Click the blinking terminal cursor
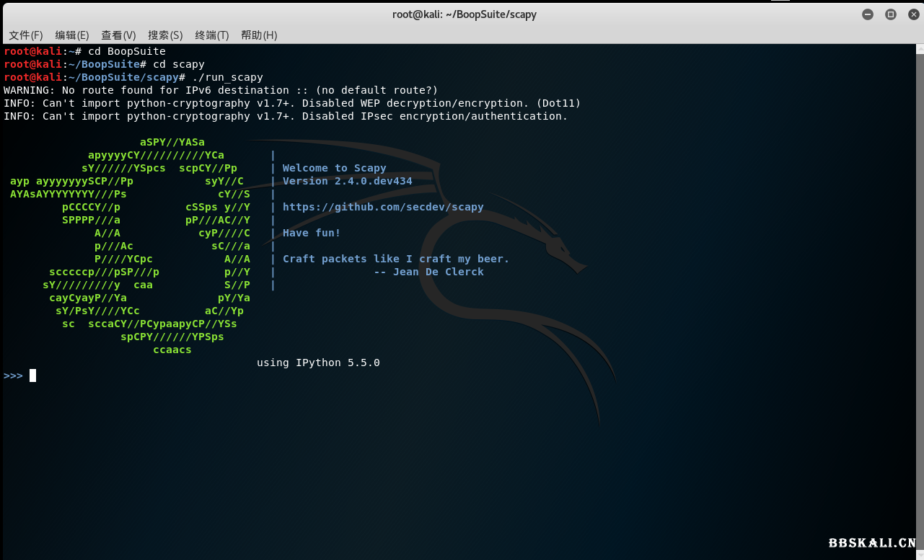The width and height of the screenshot is (924, 560). (32, 375)
